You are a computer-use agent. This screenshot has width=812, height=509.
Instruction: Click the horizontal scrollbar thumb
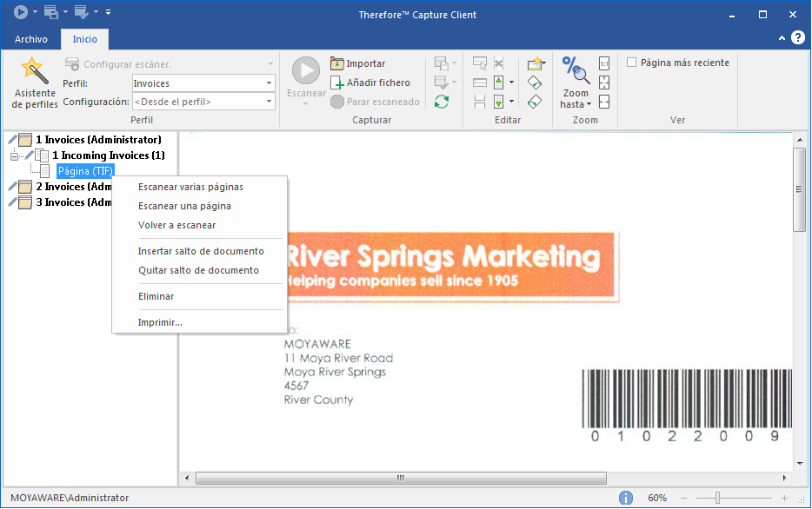401,478
